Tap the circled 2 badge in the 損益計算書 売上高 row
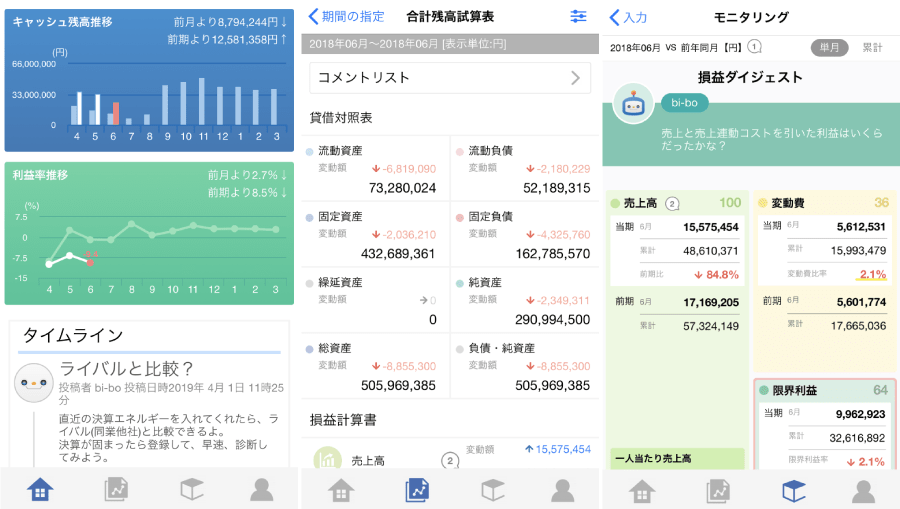 click(450, 460)
